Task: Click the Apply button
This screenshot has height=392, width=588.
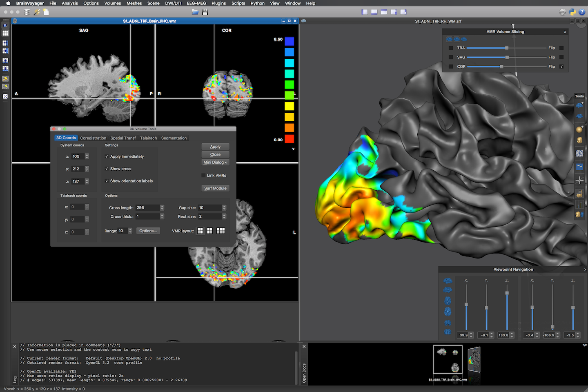Action: coord(215,146)
